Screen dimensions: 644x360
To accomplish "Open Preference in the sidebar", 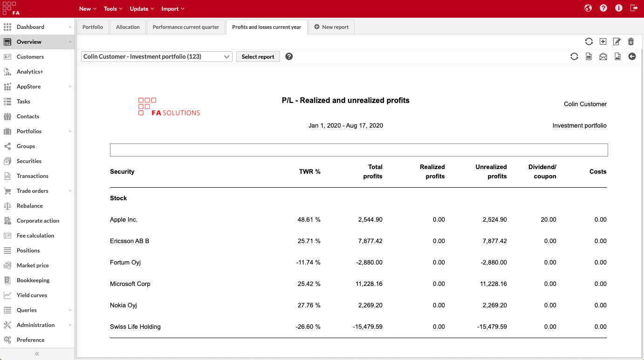I will (x=37, y=340).
